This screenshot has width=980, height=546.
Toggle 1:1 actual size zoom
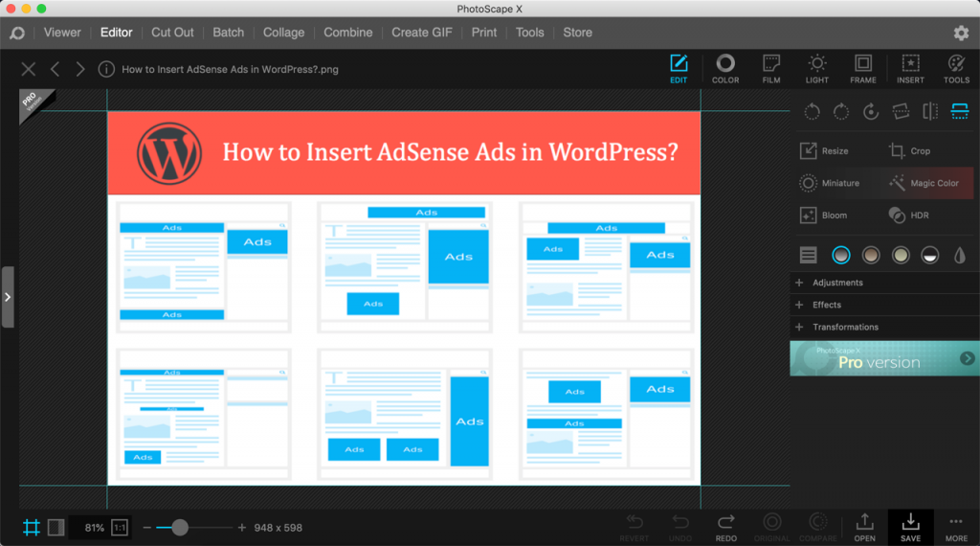coord(120,528)
